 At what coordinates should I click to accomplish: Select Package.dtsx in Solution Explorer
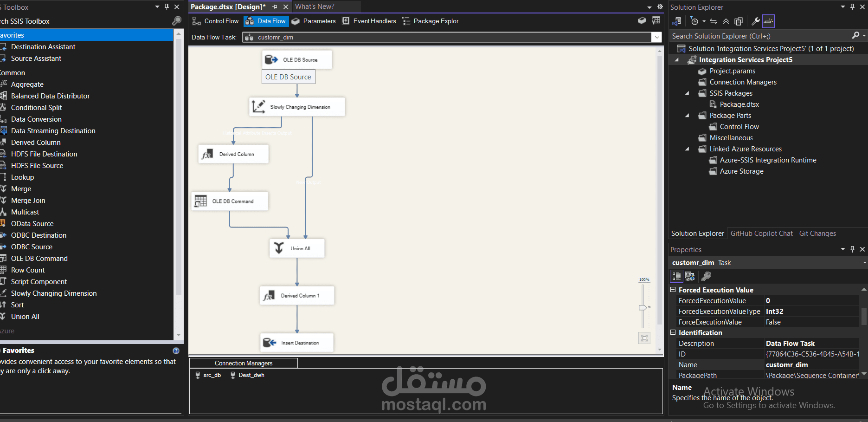coord(739,104)
